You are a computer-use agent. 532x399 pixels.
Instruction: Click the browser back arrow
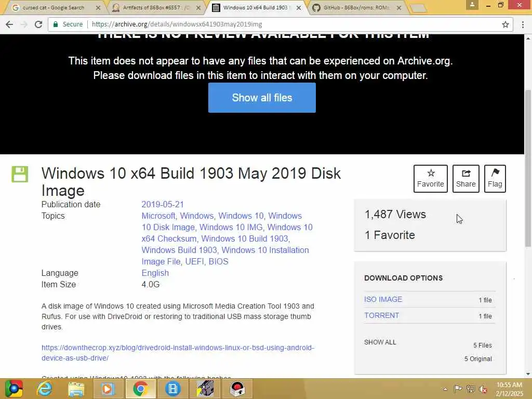[9, 24]
